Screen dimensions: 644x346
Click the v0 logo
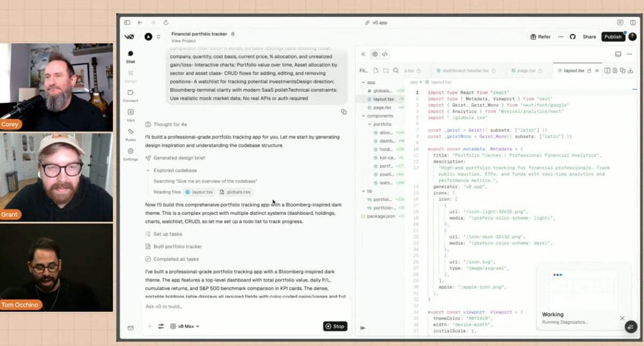[x=129, y=37]
